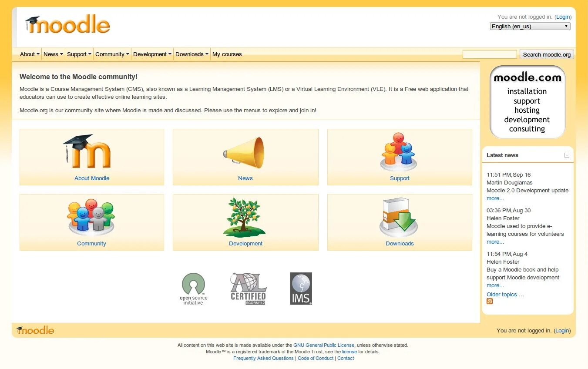The height and width of the screenshot is (369, 588).
Task: Collapse the Latest news block
Action: (567, 155)
